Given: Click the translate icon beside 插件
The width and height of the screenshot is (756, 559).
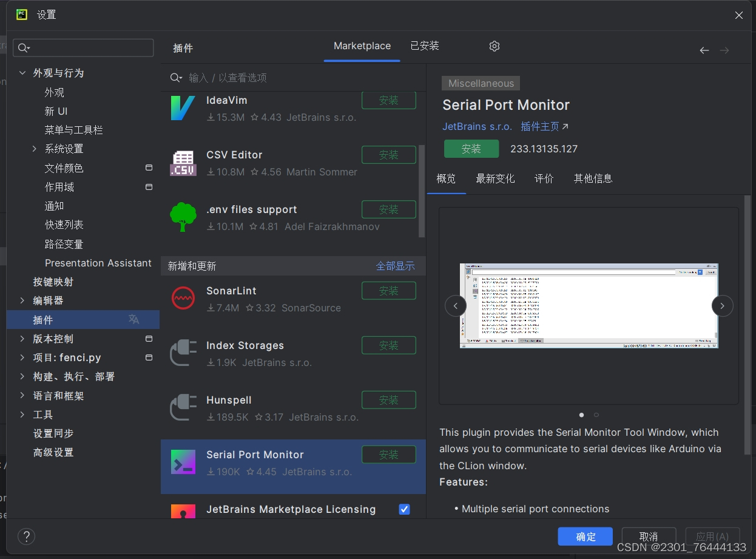Looking at the screenshot, I should [x=134, y=319].
